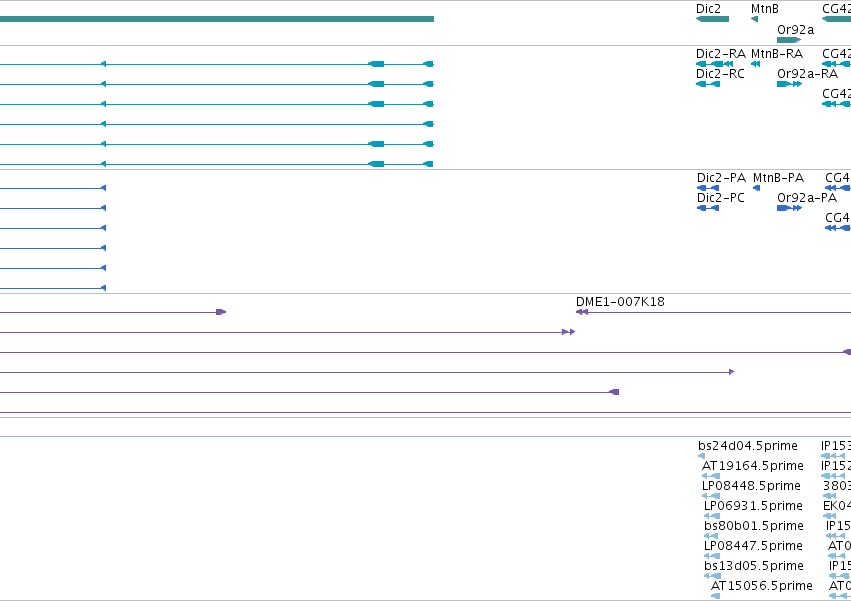Select the LP06931.5prime EST arrow glyph

(712, 516)
